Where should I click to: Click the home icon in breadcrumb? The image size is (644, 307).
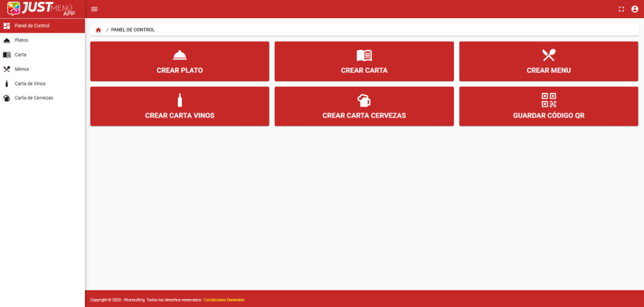[x=99, y=30]
